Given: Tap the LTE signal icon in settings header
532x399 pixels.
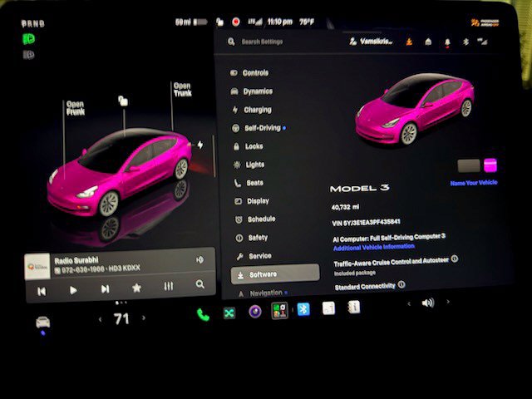Looking at the screenshot, I should point(482,42).
